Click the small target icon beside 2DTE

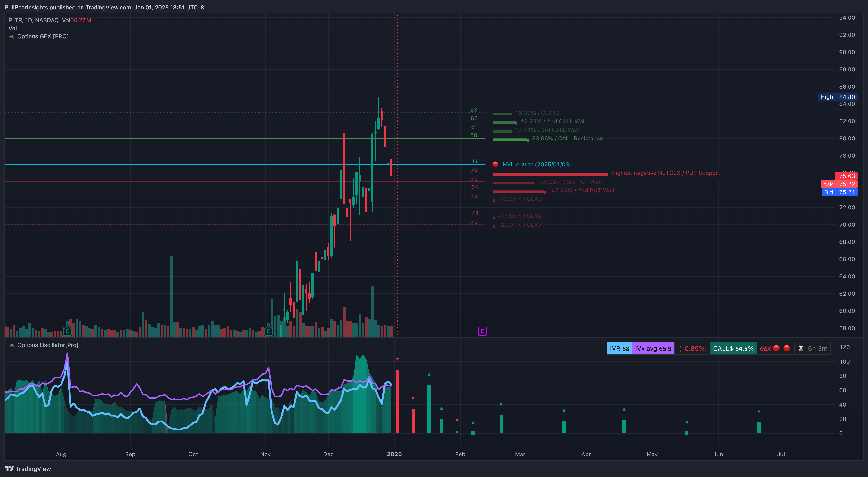(x=517, y=165)
